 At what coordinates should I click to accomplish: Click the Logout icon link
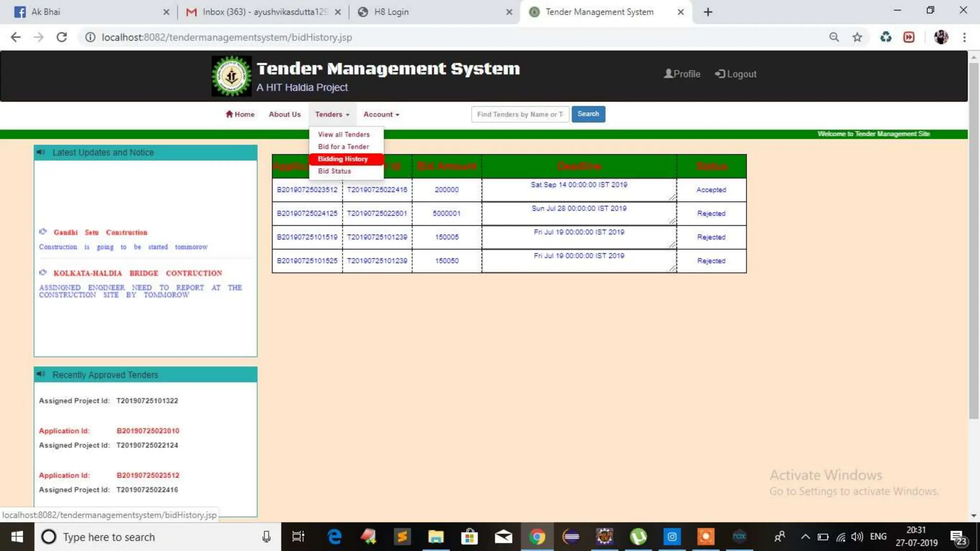coord(720,74)
